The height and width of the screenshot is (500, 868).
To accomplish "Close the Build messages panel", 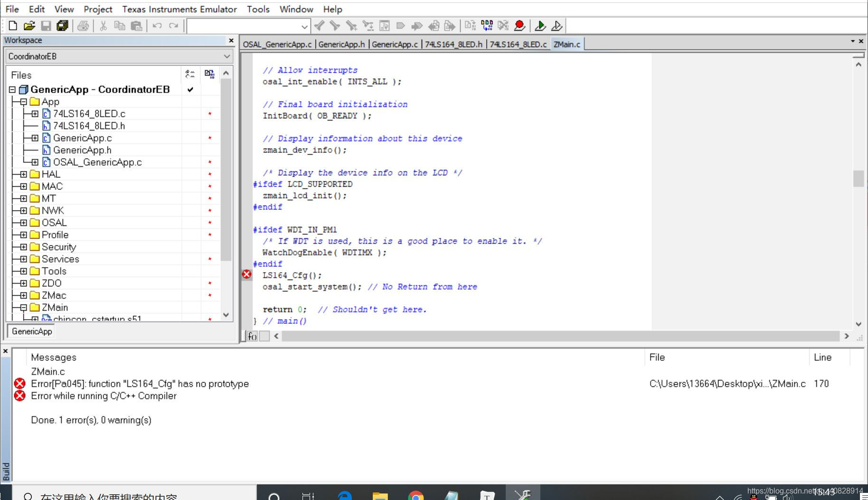I will click(6, 351).
